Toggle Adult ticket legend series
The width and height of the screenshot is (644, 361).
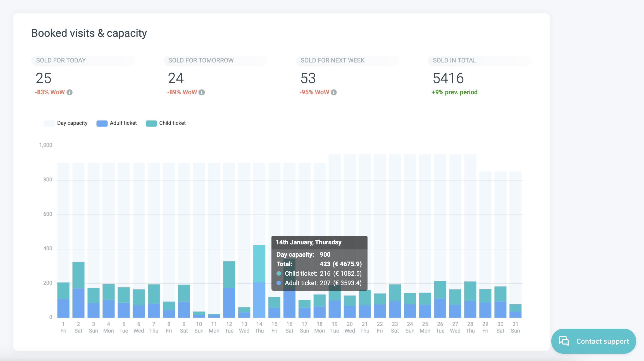[123, 123]
